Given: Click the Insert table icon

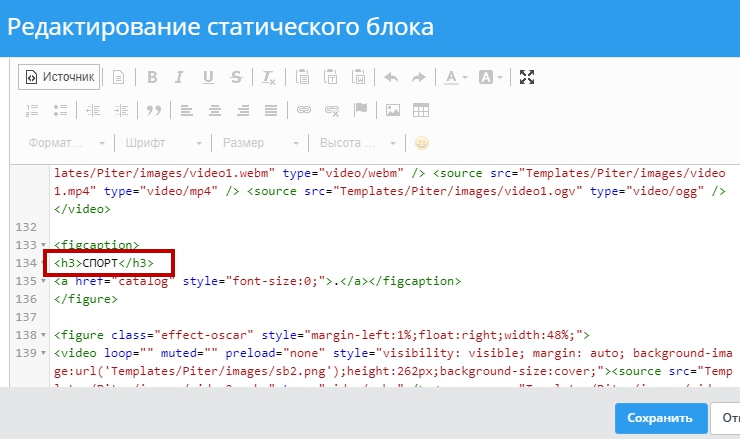Looking at the screenshot, I should click(x=421, y=110).
